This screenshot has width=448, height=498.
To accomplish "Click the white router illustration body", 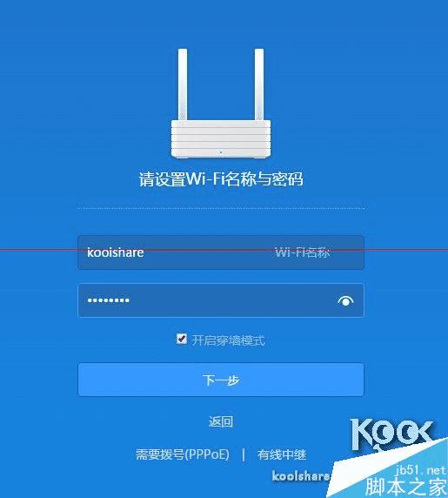I will [221, 138].
